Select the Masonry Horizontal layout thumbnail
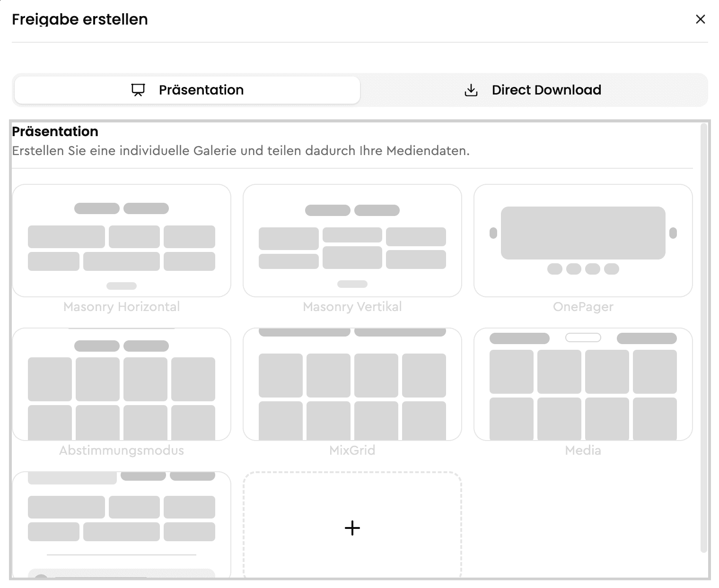719x588 pixels. click(122, 241)
